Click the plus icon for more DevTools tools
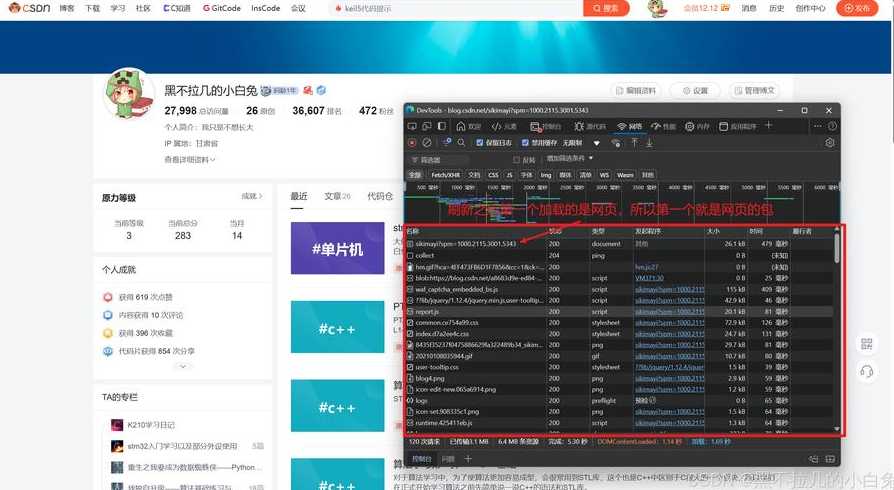Screen dimensions: 894x490 (769, 125)
